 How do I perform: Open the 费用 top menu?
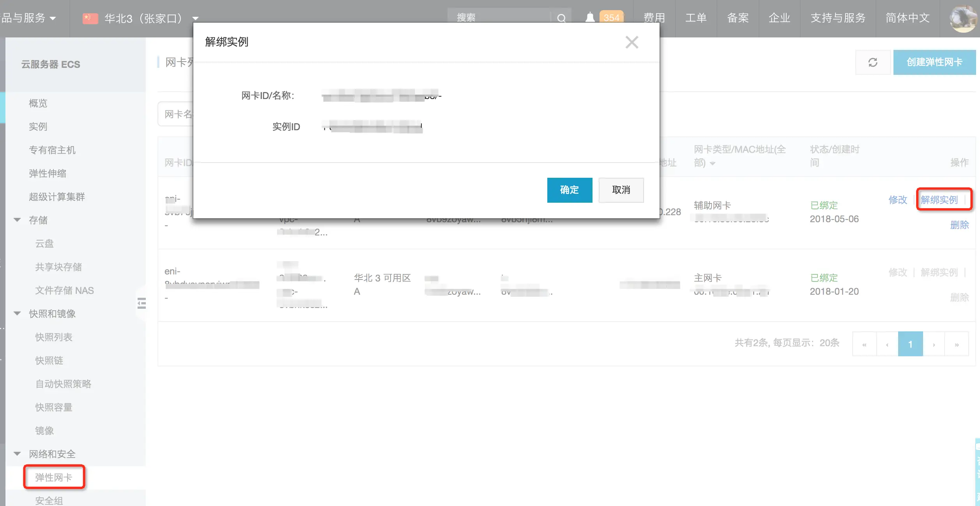click(x=654, y=18)
